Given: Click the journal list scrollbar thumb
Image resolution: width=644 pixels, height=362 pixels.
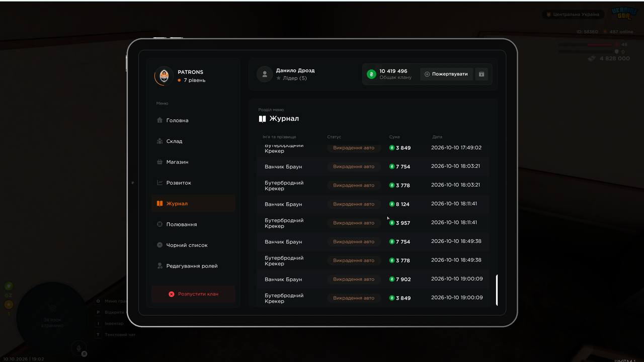Looking at the screenshot, I should [x=497, y=290].
